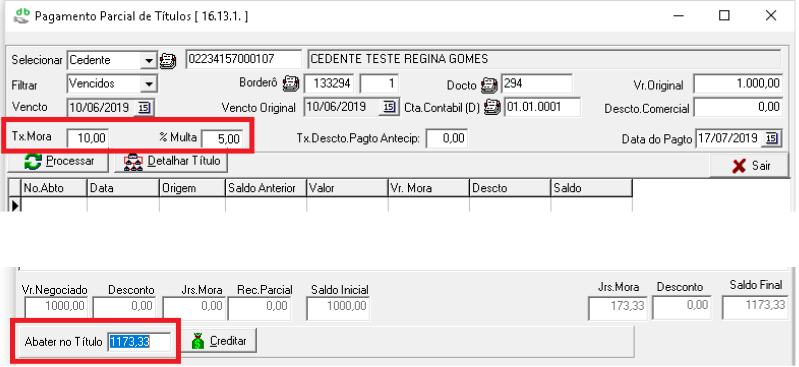799x367 pixels.
Task: Click the Vencto date field
Action: click(101, 108)
